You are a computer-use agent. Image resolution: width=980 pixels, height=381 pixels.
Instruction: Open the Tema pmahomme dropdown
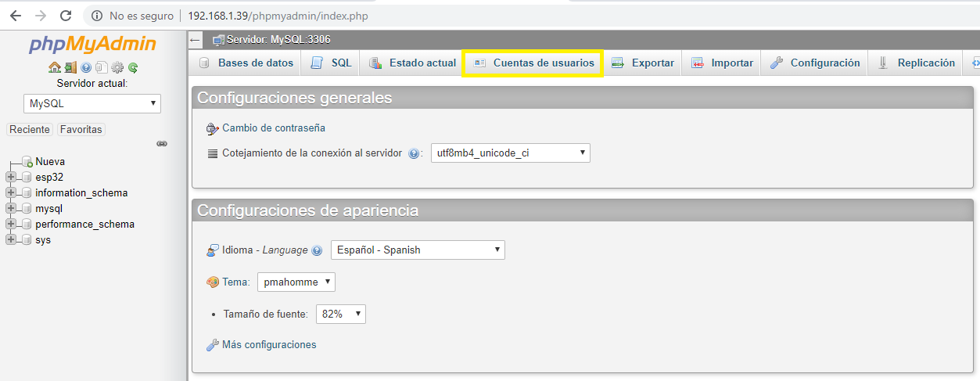click(x=296, y=282)
